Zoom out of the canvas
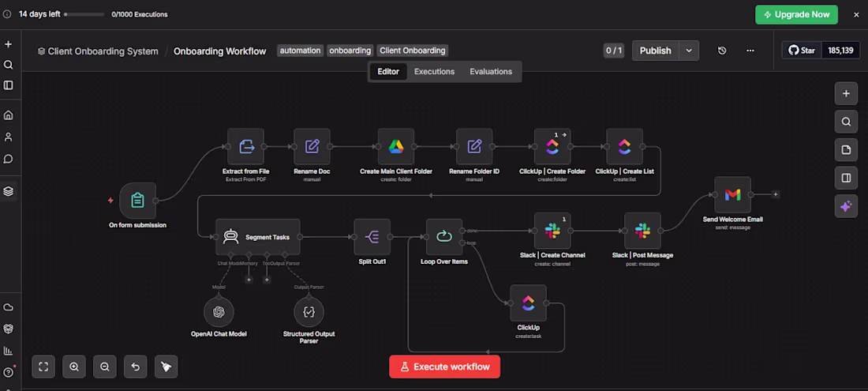Viewport: 868px width, 391px height. [105, 367]
